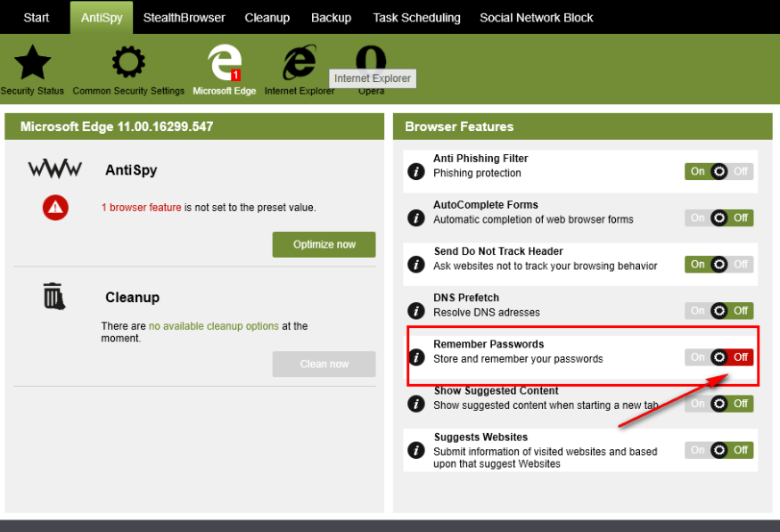The height and width of the screenshot is (532, 780).
Task: Select the Internet Explorer browser icon
Action: (x=300, y=62)
